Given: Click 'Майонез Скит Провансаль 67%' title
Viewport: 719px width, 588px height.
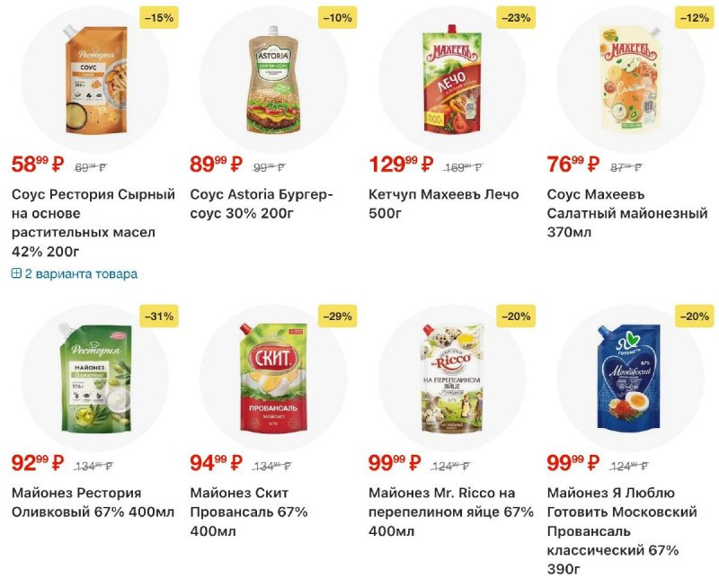Looking at the screenshot, I should click(249, 512).
